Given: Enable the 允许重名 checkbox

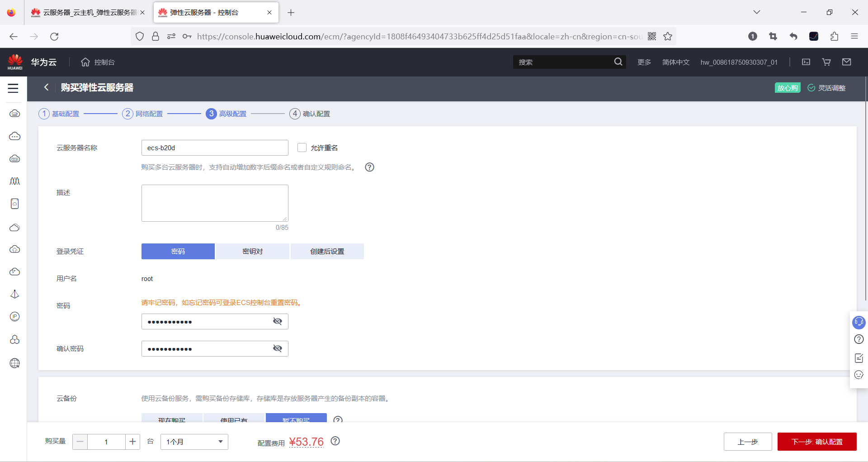Looking at the screenshot, I should point(302,148).
